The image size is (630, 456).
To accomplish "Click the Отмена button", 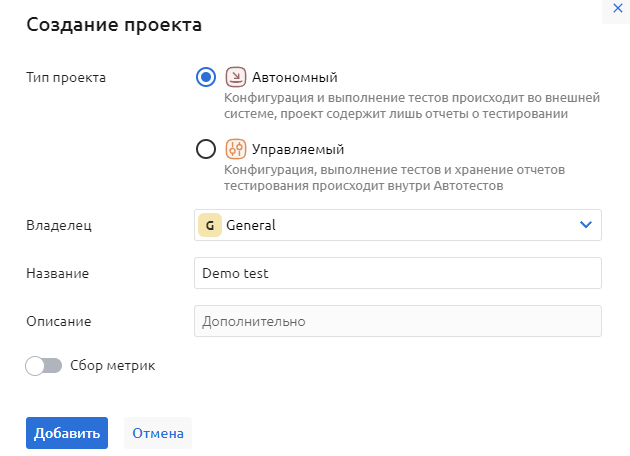I will [x=158, y=433].
